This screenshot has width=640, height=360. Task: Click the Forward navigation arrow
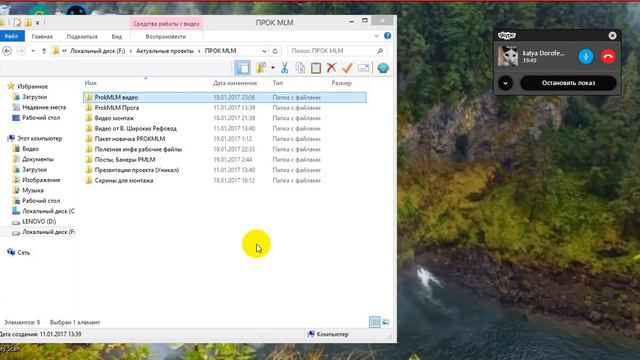pyautogui.click(x=21, y=51)
